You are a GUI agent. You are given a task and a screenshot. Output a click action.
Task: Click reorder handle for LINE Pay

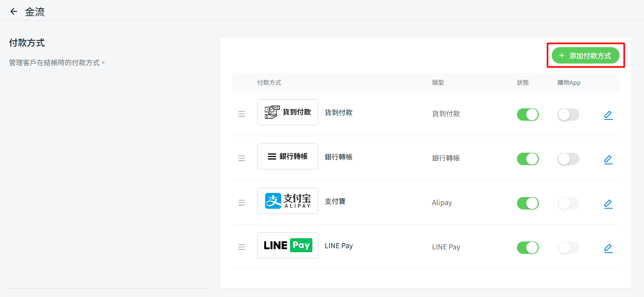(242, 247)
